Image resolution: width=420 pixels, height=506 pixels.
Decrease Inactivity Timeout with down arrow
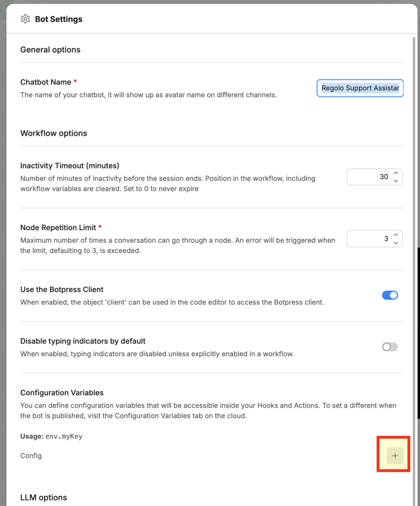[x=396, y=181]
